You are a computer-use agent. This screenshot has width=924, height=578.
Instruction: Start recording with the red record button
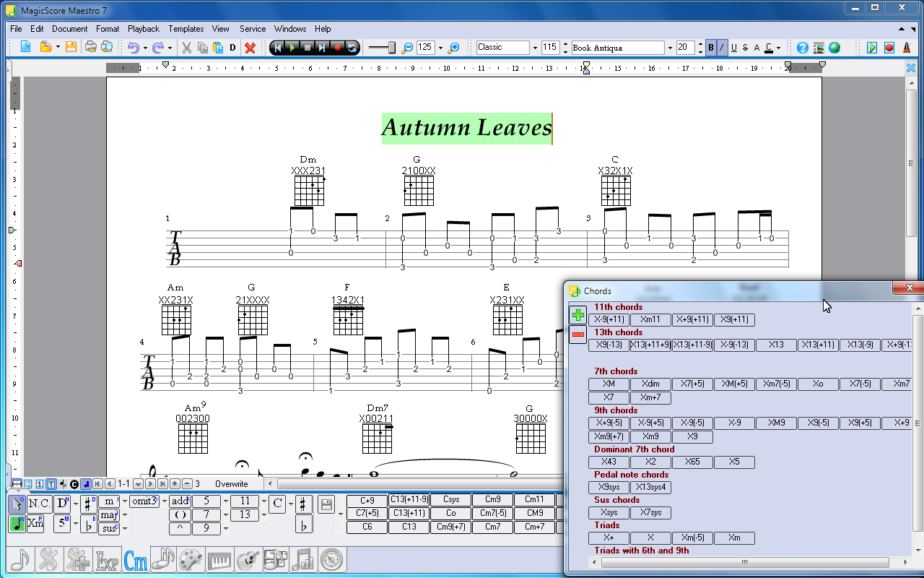tap(337, 48)
